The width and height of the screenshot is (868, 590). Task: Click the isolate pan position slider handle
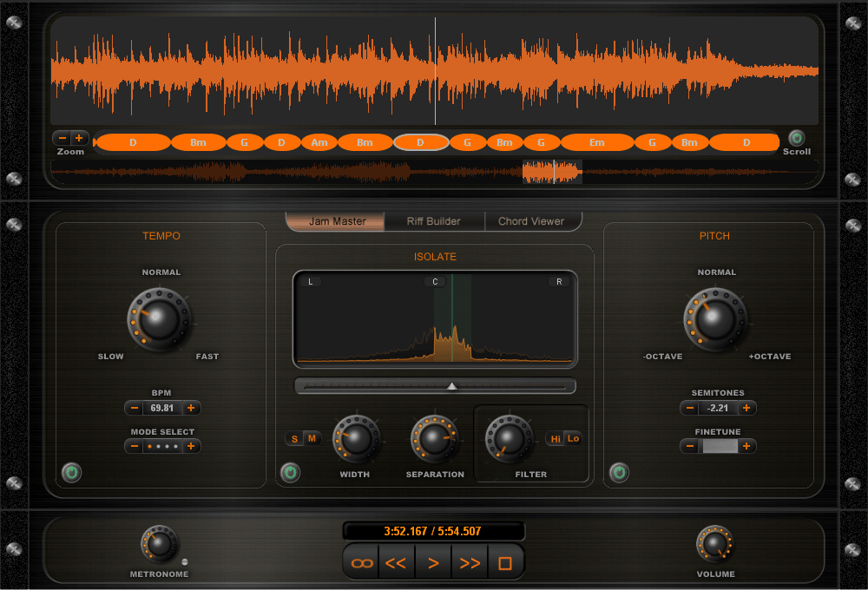click(451, 386)
